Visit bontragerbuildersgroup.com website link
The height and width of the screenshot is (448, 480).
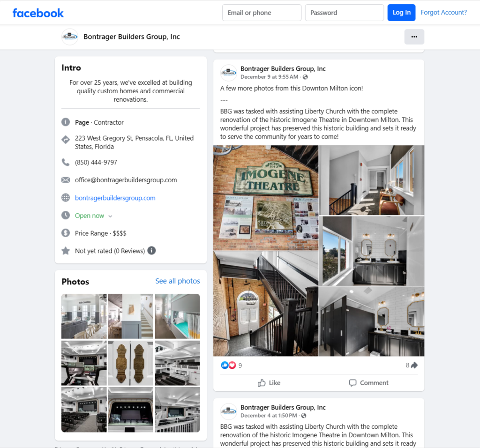click(x=115, y=198)
